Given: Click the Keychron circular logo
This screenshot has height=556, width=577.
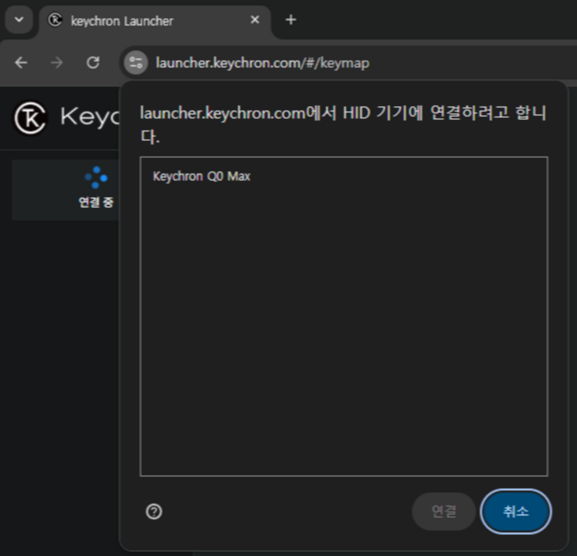Looking at the screenshot, I should [x=30, y=118].
